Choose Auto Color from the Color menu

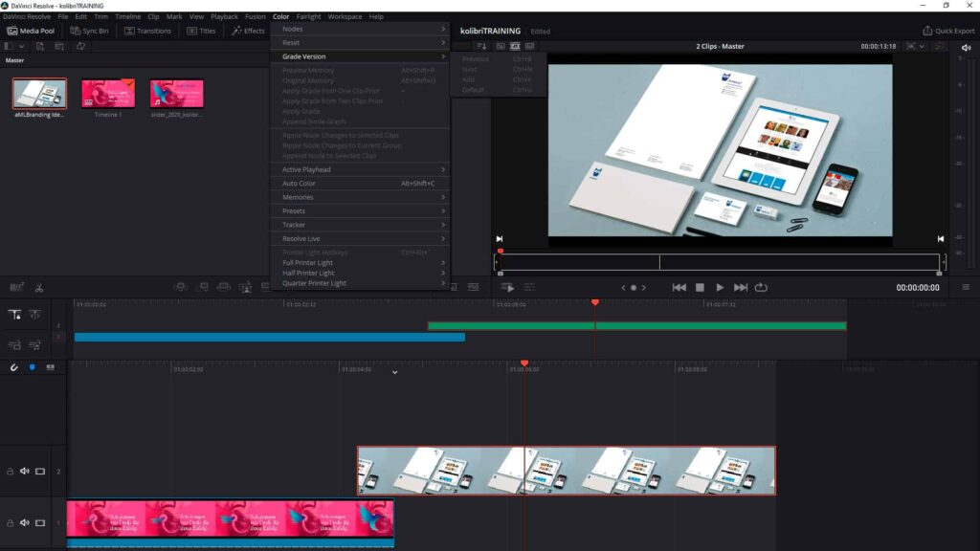[x=360, y=183]
